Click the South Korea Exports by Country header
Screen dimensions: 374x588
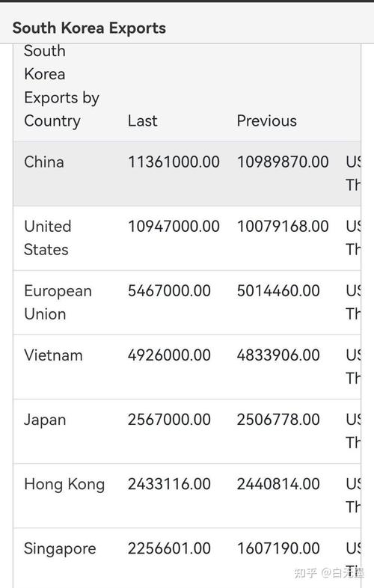click(61, 86)
